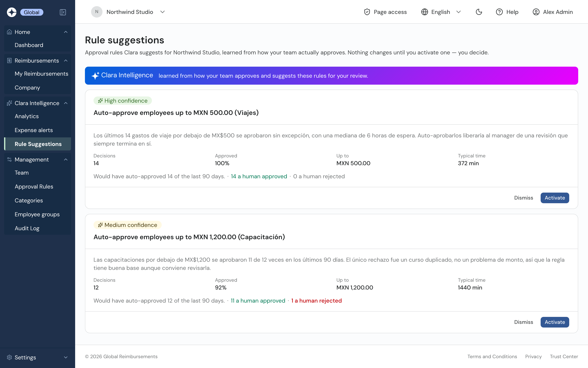Image resolution: width=588 pixels, height=368 pixels.
Task: Click sparkle icon in High confidence badge
Action: (x=100, y=101)
